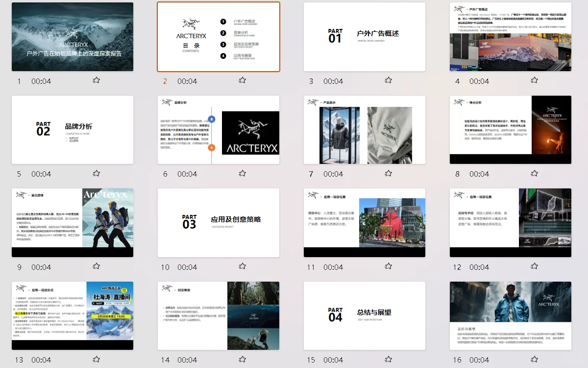Select slide 2 目录 contents thumbnail

tap(219, 37)
